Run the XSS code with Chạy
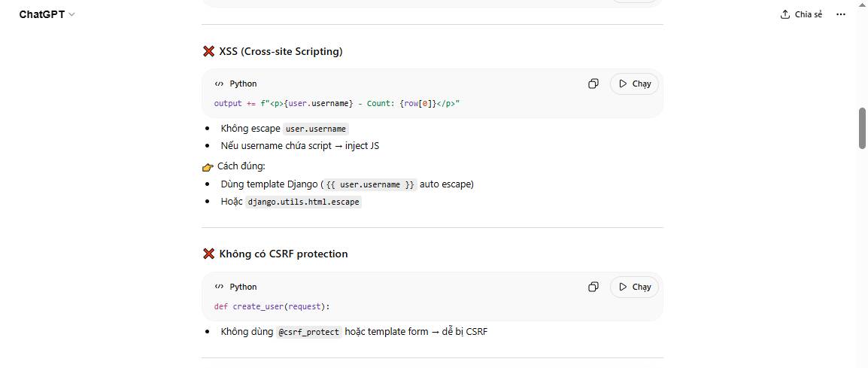This screenshot has height=368, width=868. click(x=635, y=84)
